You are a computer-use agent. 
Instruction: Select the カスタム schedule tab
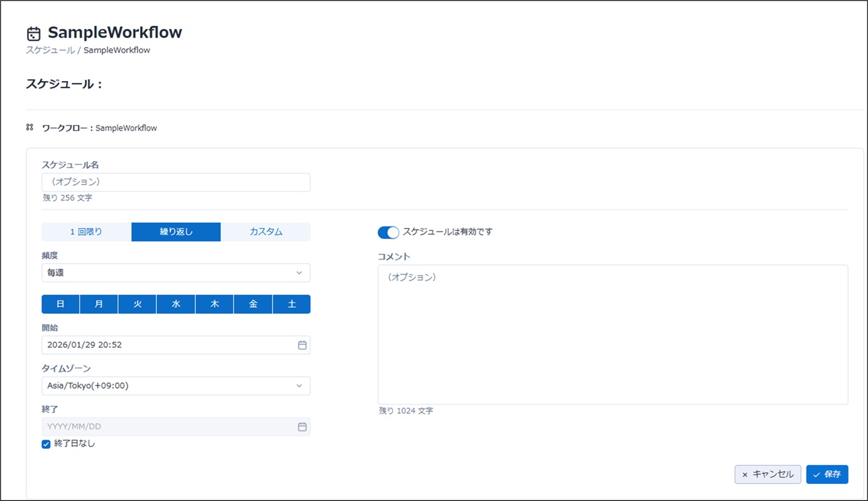point(266,232)
